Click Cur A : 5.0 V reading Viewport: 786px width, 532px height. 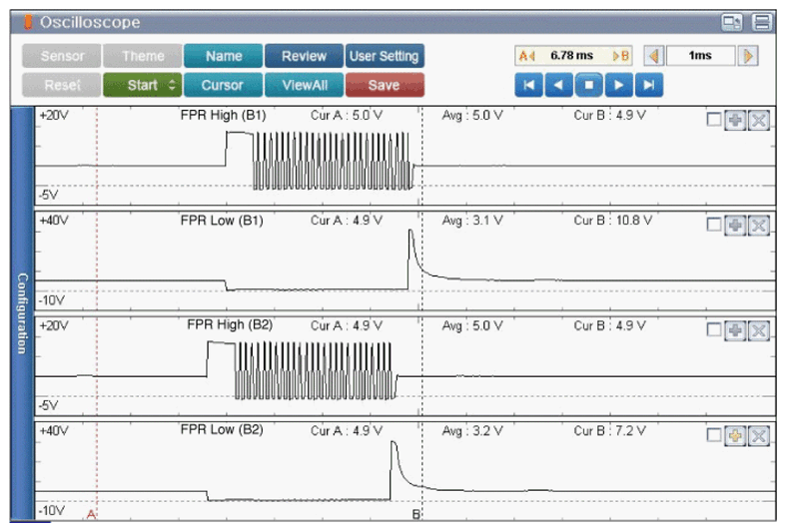(x=347, y=115)
